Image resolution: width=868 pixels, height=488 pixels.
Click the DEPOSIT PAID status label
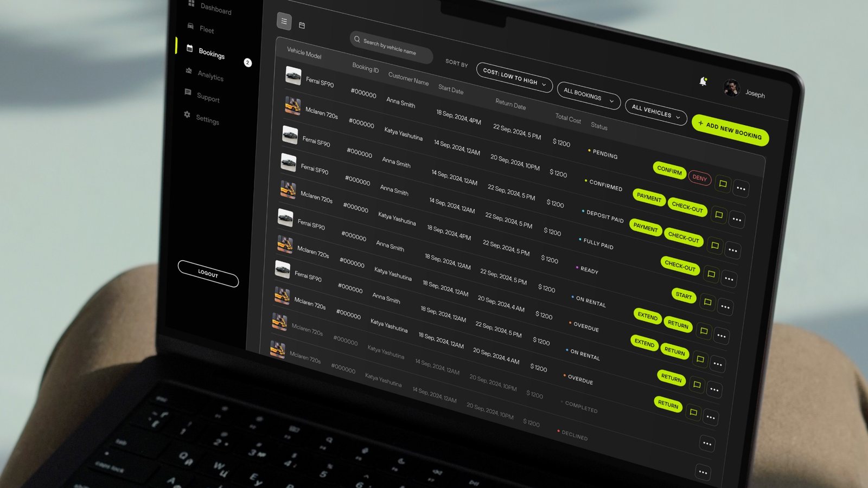tap(603, 216)
